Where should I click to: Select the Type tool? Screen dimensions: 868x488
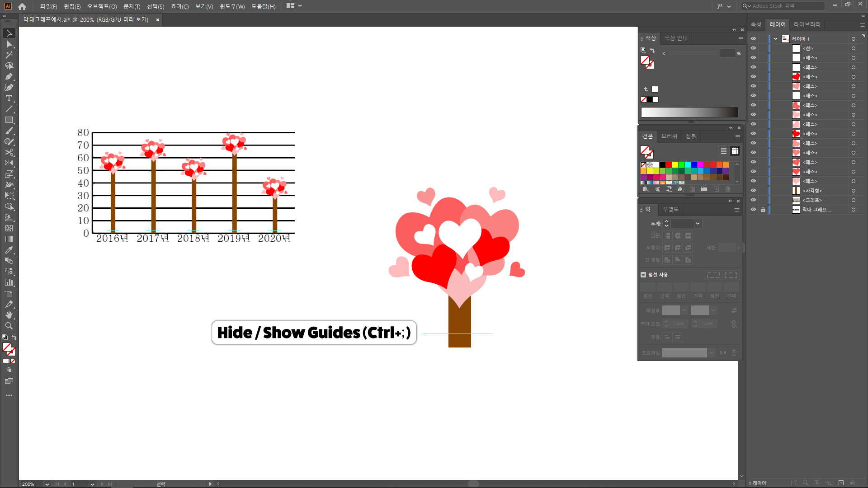pos(9,98)
